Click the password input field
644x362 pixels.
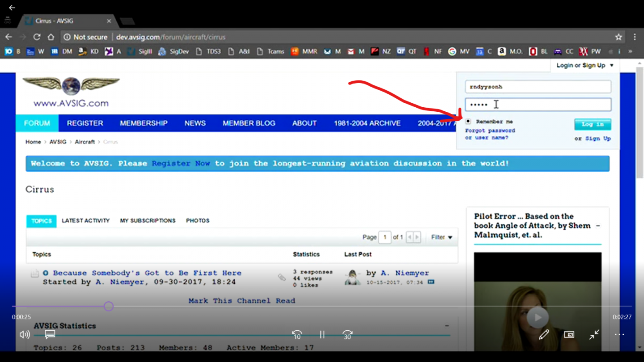pyautogui.click(x=538, y=105)
